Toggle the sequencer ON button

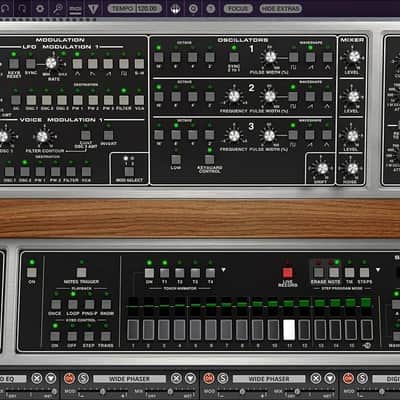point(32,272)
